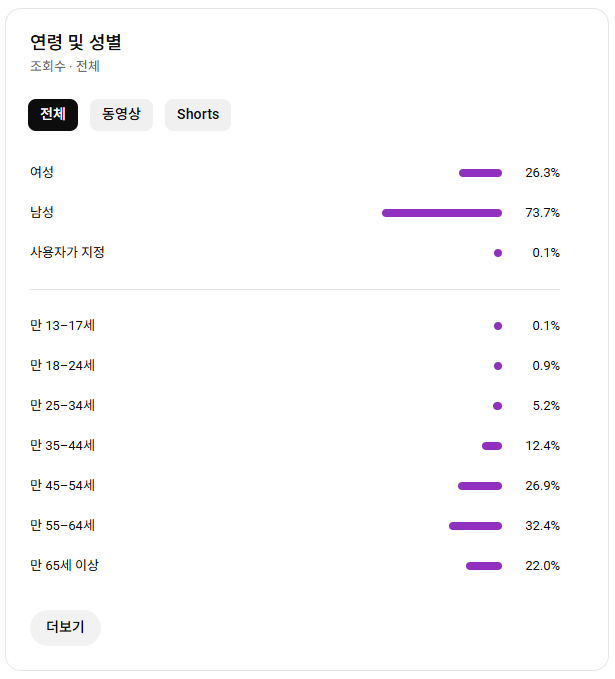
Task: Click the 만 13–17세 purple dot
Action: 498,326
